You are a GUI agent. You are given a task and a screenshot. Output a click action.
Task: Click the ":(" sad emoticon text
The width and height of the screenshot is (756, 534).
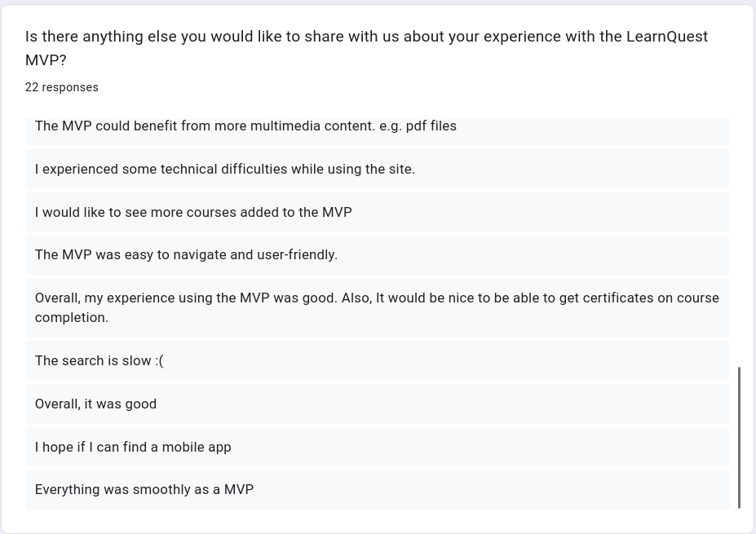[159, 360]
